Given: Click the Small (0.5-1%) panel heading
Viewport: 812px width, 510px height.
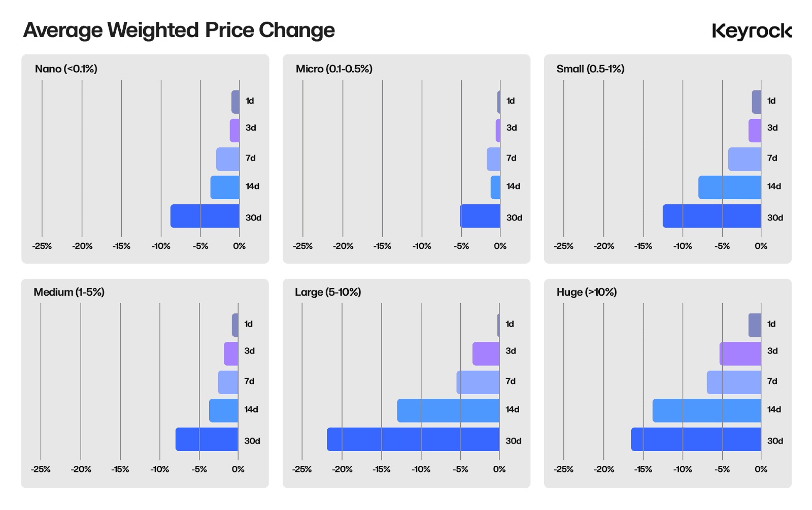Looking at the screenshot, I should point(590,69).
